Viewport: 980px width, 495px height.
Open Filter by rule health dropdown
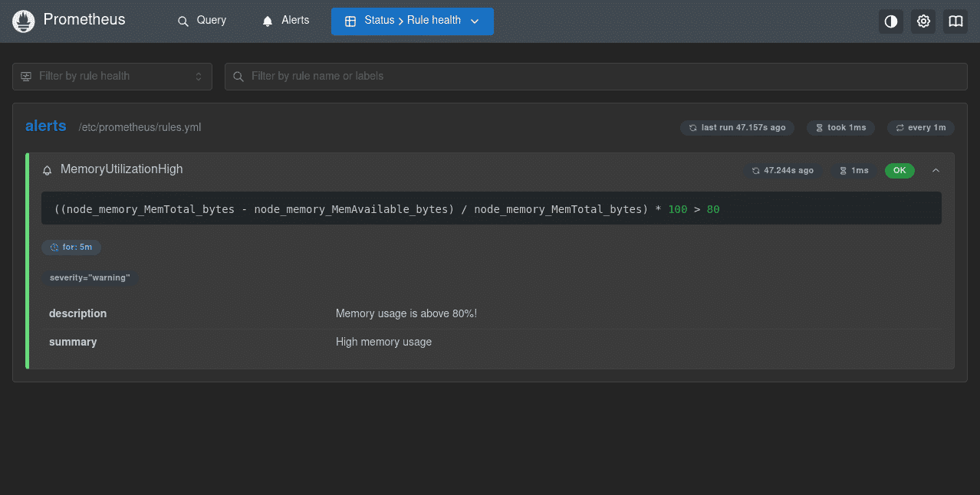tap(112, 76)
